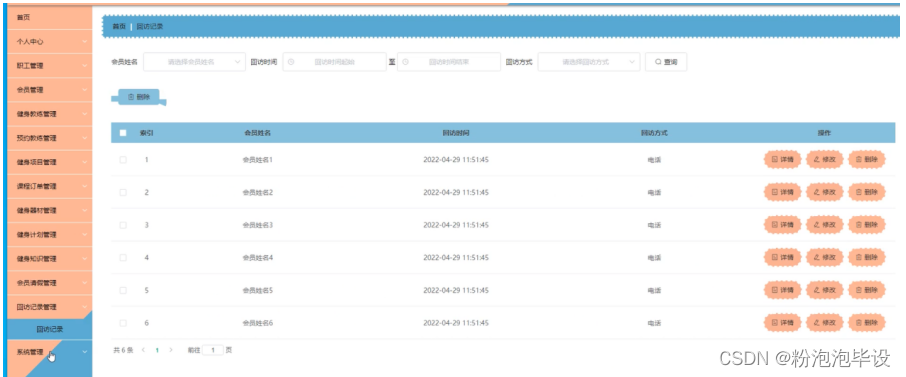This screenshot has height=377, width=906.
Task: Click 删除 for 会员姓名5
Action: [867, 290]
